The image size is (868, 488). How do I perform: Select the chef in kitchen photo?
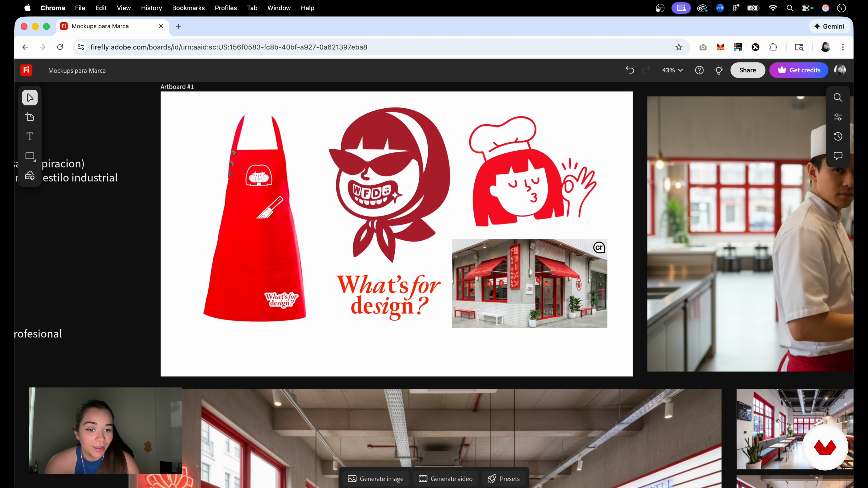click(750, 234)
